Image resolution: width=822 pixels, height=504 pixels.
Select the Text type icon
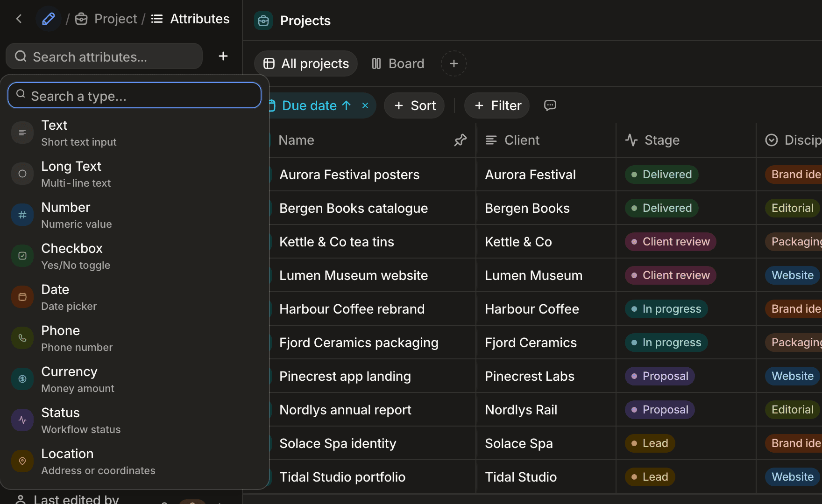22,133
